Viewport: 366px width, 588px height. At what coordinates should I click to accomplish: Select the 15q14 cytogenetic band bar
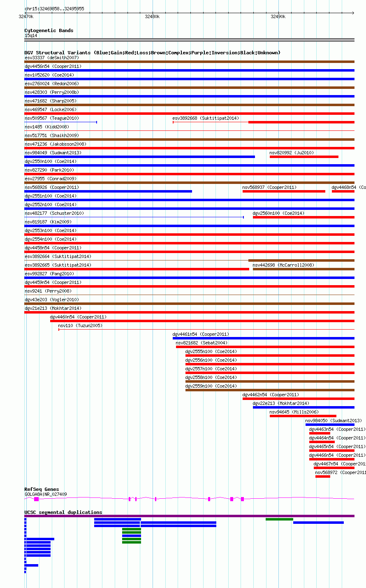click(x=189, y=40)
